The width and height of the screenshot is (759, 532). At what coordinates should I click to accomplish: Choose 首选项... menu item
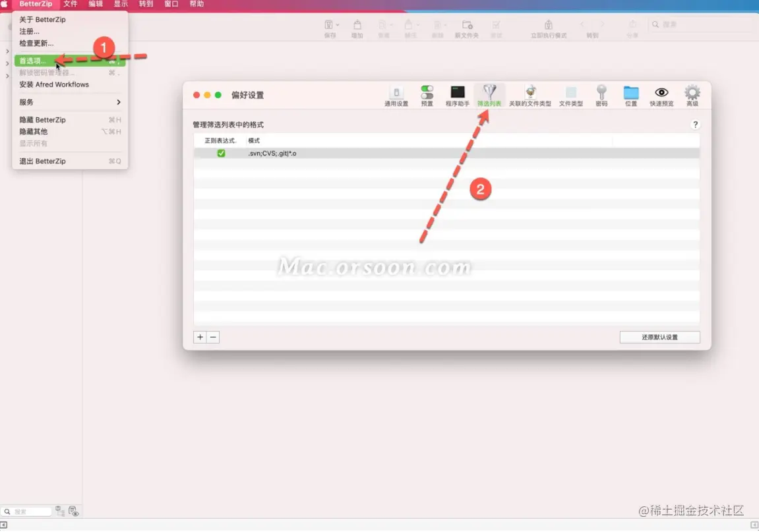(70, 61)
